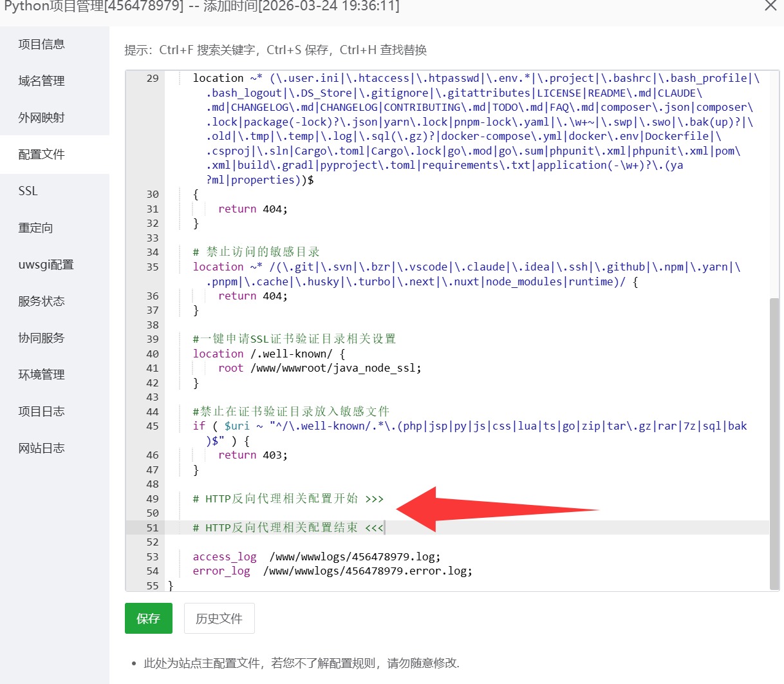The height and width of the screenshot is (684, 784).
Task: Open 协同服务 tab
Action: (x=42, y=338)
